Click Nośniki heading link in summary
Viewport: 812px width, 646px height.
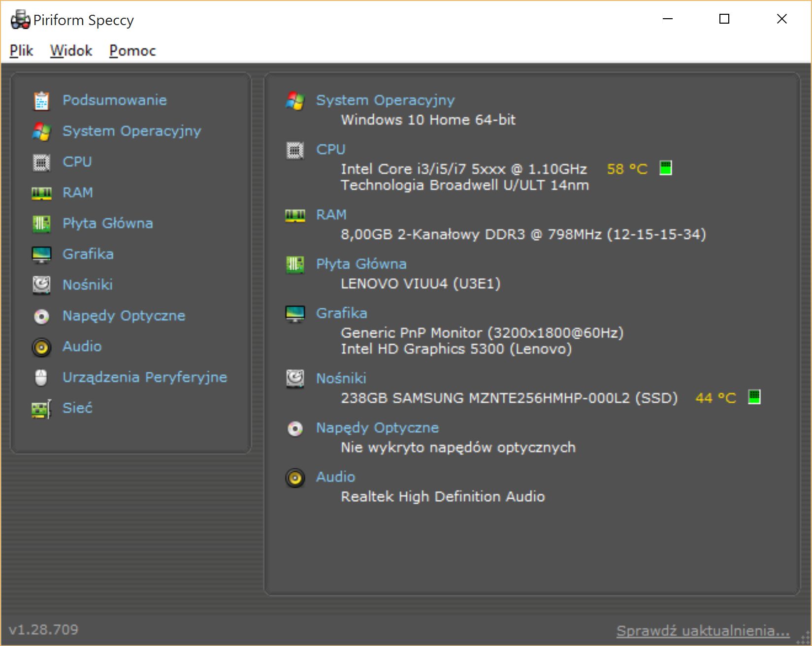pyautogui.click(x=341, y=378)
